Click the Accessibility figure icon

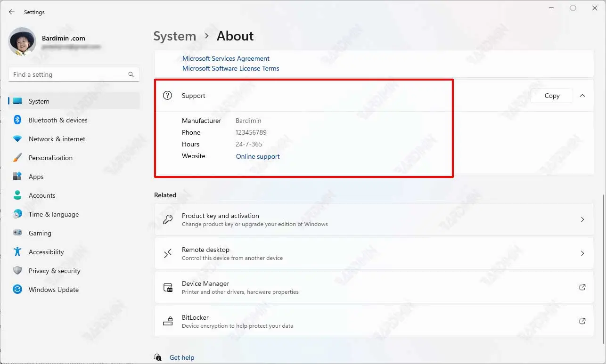coord(17,252)
